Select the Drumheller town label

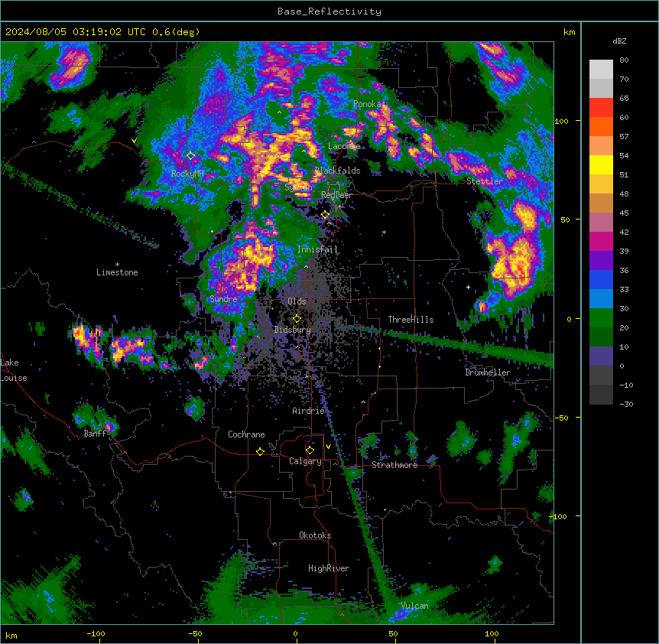tap(488, 372)
